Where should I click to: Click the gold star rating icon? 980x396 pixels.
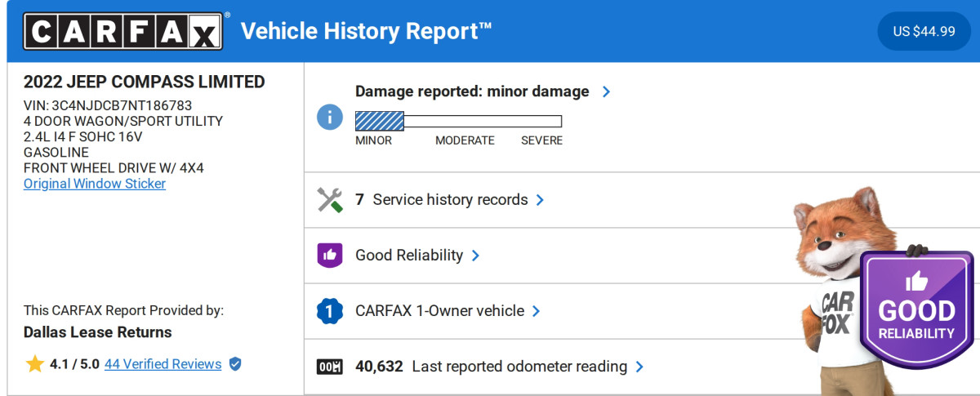tap(34, 364)
